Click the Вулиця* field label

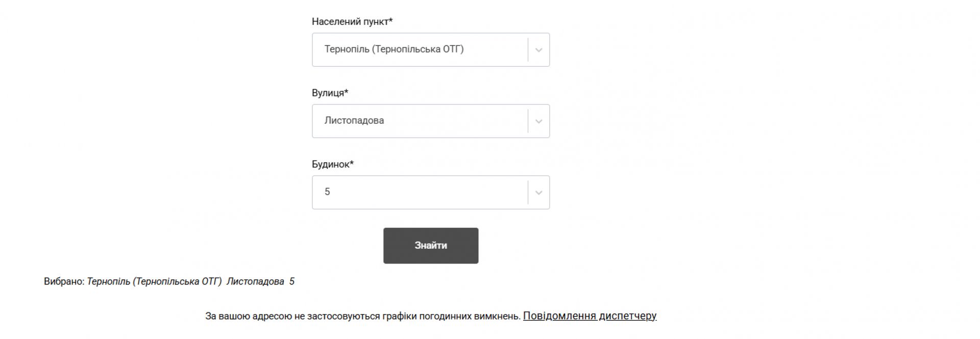click(330, 93)
